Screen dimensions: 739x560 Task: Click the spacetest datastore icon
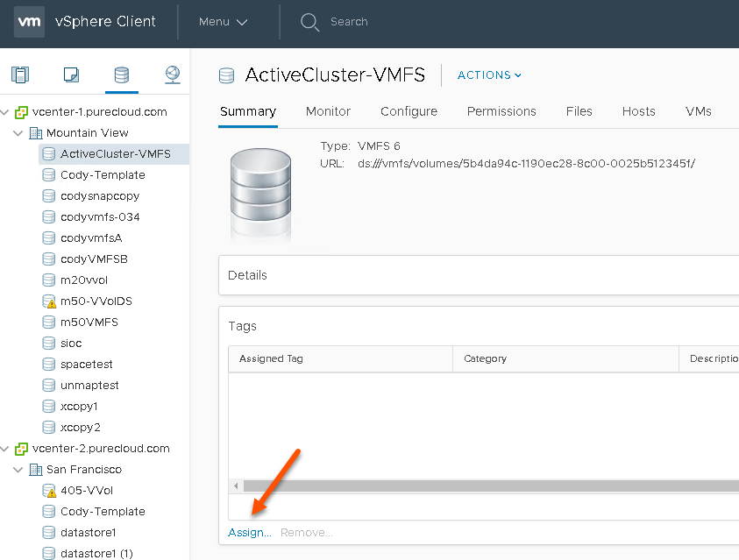pyautogui.click(x=49, y=365)
